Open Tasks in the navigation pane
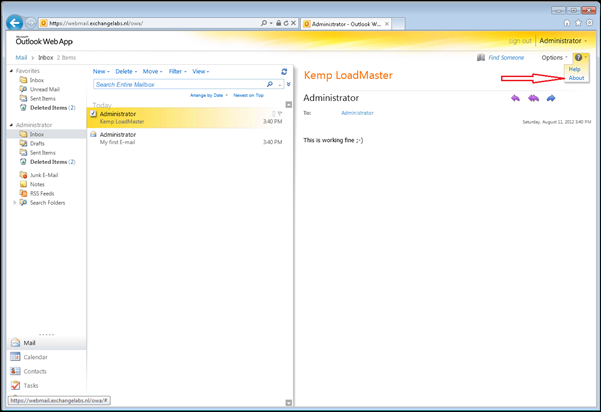 click(31, 385)
